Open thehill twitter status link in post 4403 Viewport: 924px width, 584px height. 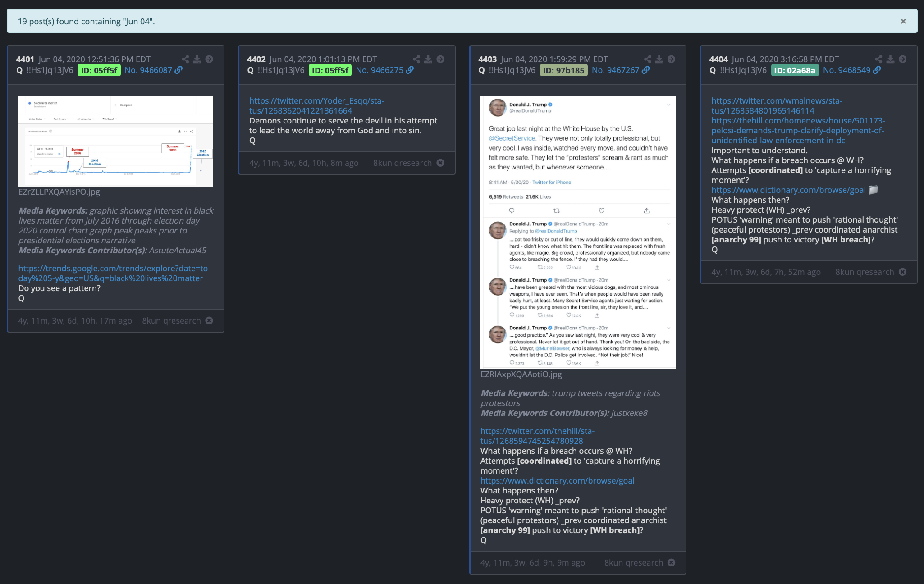tap(537, 436)
